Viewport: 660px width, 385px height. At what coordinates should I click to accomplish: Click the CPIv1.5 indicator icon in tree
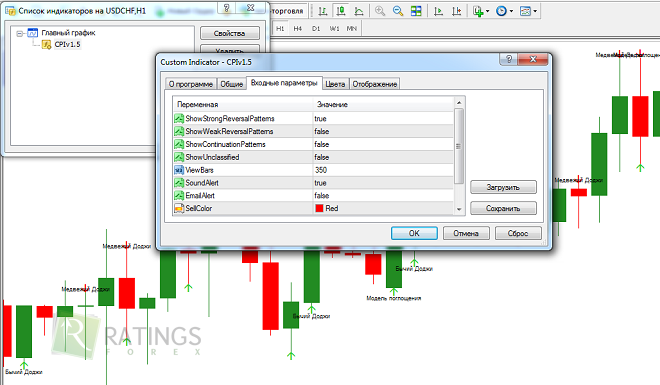(x=46, y=44)
